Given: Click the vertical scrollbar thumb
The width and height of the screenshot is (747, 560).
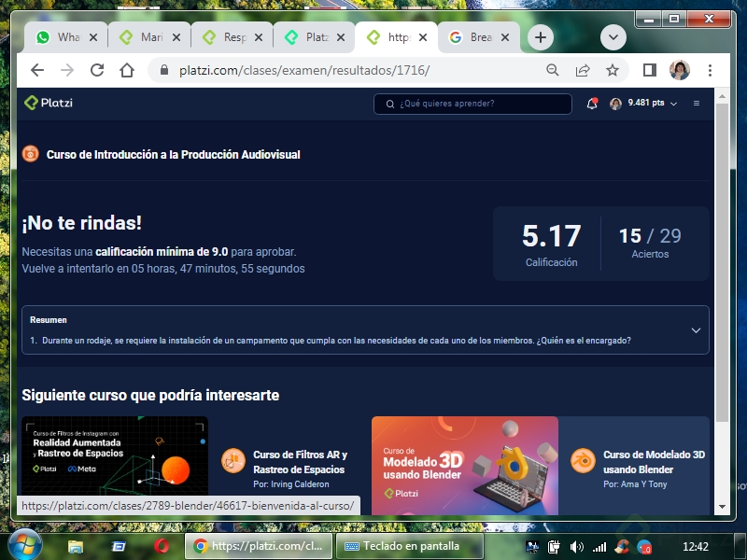Looking at the screenshot, I should click(722, 263).
